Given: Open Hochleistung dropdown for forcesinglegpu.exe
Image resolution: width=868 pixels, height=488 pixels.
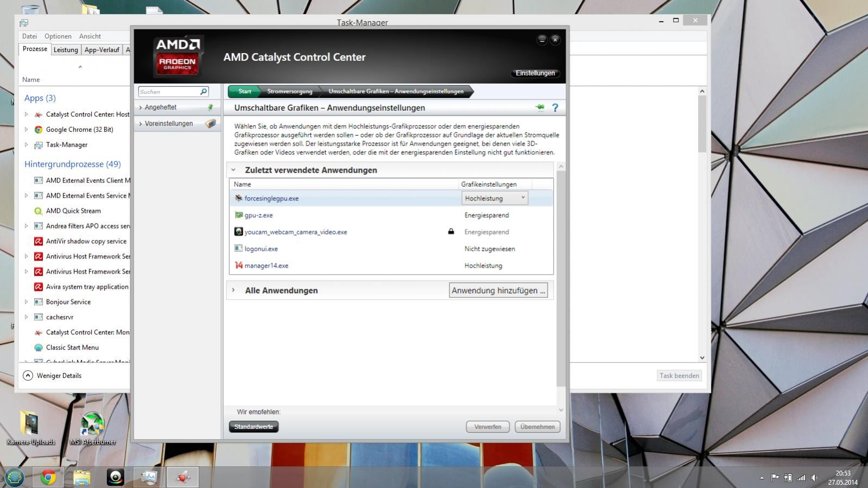Looking at the screenshot, I should point(495,198).
